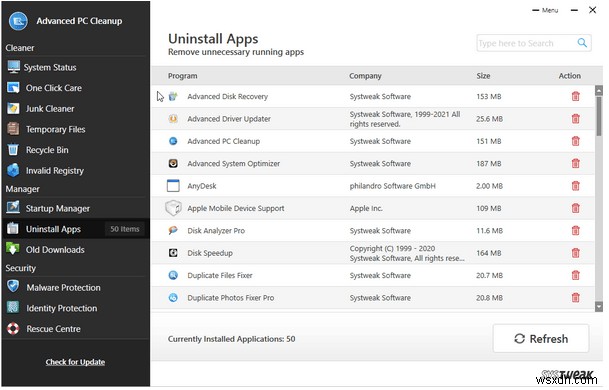
Task: Click the Advanced PC Cleanup row icon in the list
Action: pos(173,141)
